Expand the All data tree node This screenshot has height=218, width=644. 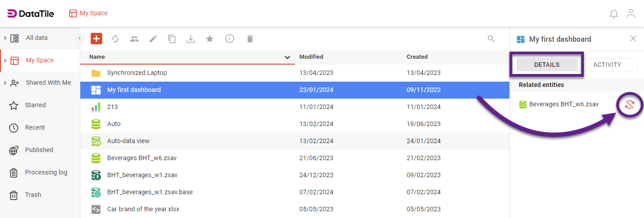click(x=5, y=38)
